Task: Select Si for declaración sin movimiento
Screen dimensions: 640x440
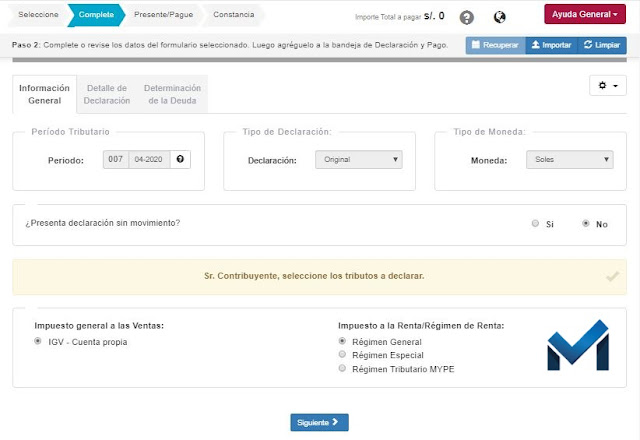Action: click(x=535, y=223)
